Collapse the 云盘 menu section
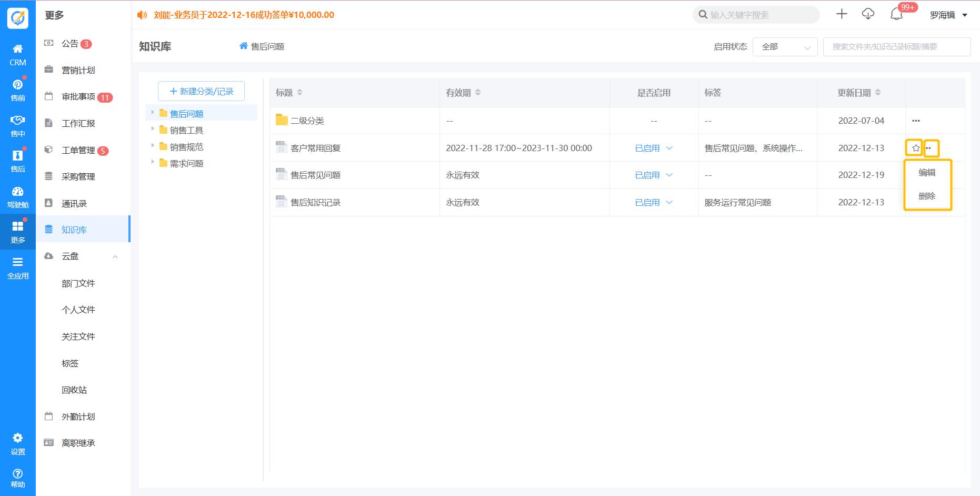Image resolution: width=980 pixels, height=496 pixels. click(x=115, y=256)
